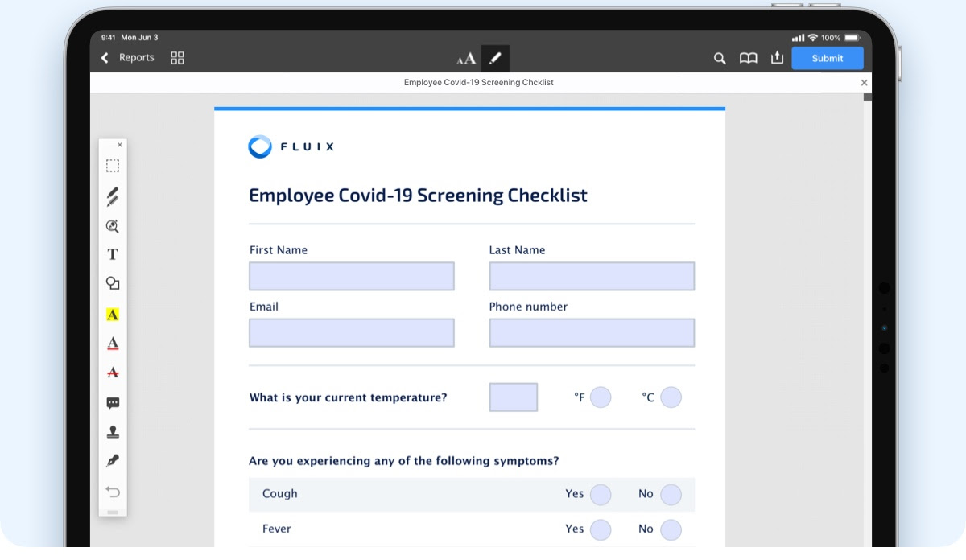This screenshot has width=966, height=560.
Task: Select the comment note tool
Action: click(113, 403)
